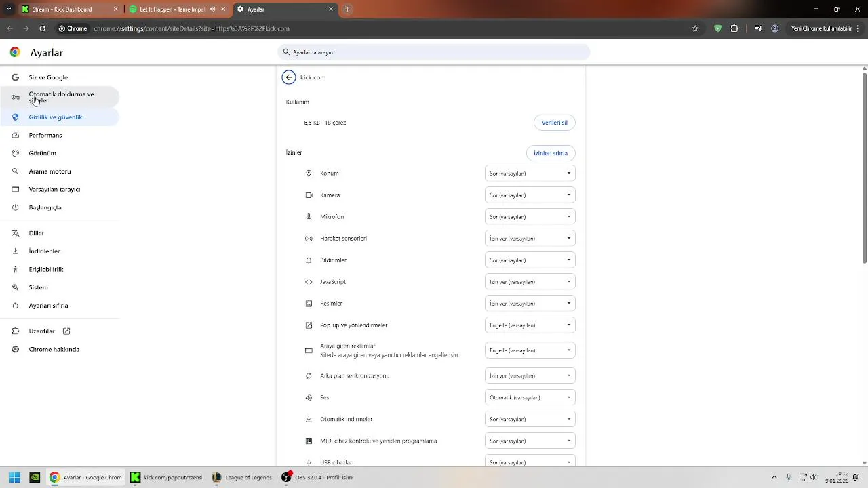Image resolution: width=868 pixels, height=488 pixels.
Task: Bookmark this page with the star icon
Action: (x=695, y=28)
